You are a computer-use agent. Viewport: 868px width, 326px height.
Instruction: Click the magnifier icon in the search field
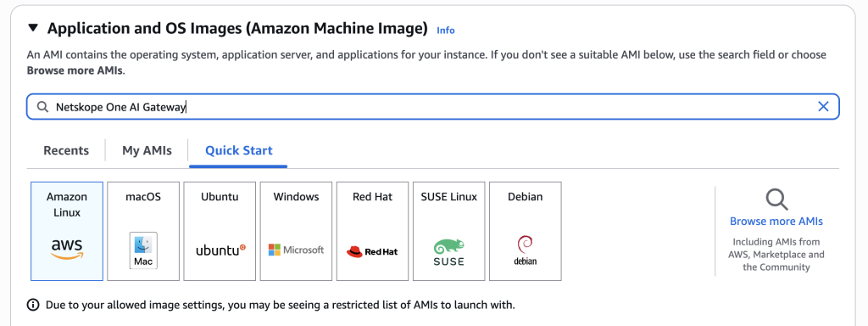(42, 107)
